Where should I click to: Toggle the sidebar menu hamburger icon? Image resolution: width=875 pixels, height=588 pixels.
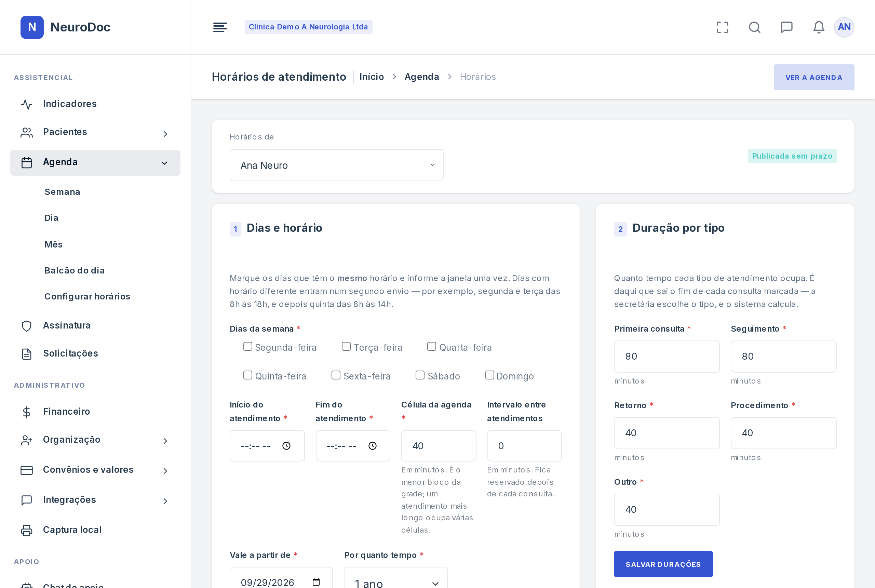click(x=220, y=27)
